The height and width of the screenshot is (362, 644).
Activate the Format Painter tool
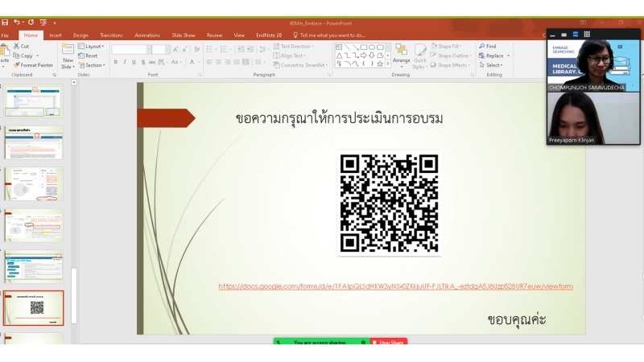[34, 65]
